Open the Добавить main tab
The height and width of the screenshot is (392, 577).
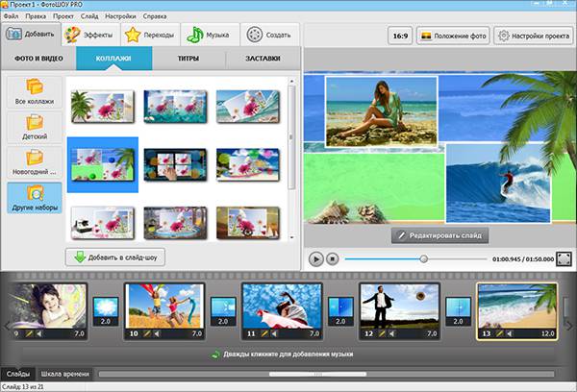31,35
